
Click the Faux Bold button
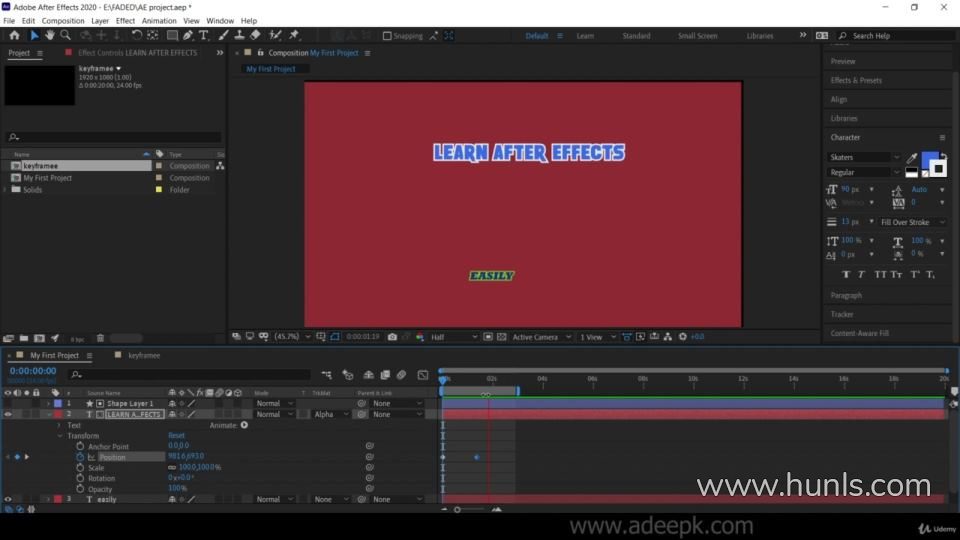846,274
